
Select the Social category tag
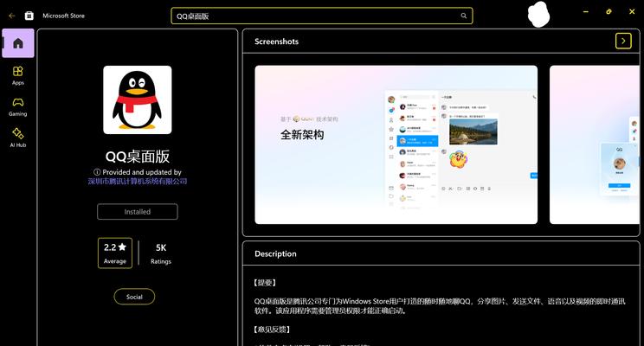(134, 297)
